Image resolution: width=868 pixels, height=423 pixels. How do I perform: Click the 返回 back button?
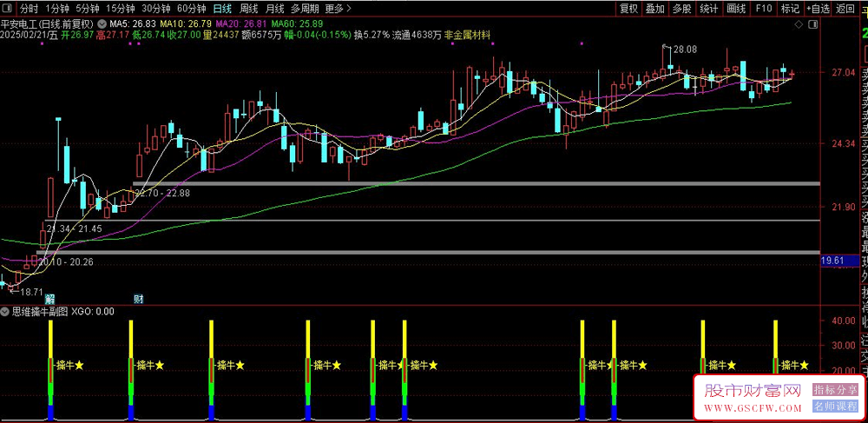[x=845, y=9]
